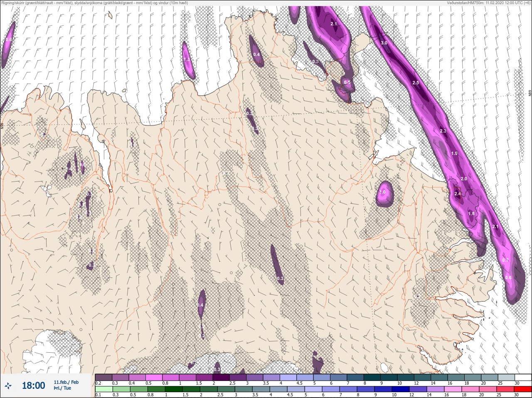This screenshot has height=398, width=532.
Task: Click the 0.2 label on the snow legend
Action: 98,383
